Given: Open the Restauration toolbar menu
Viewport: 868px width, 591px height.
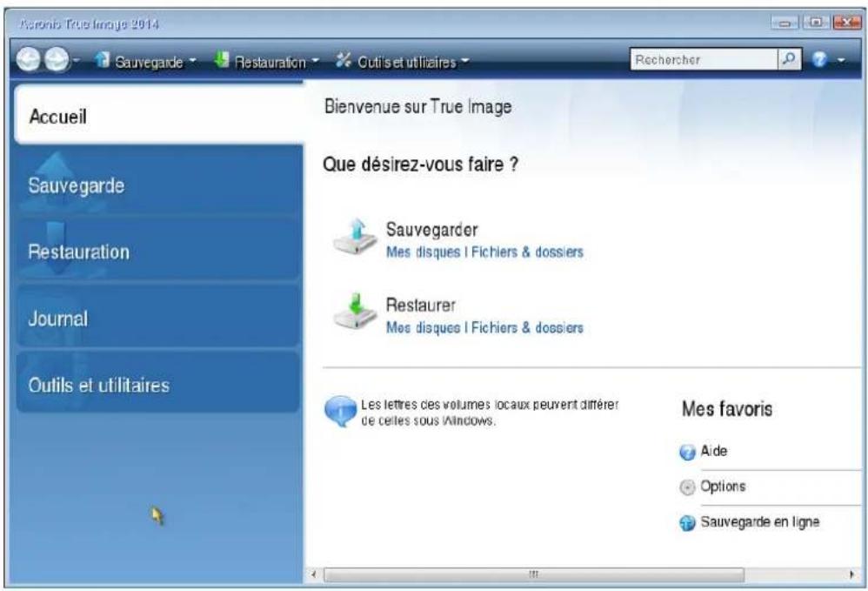Looking at the screenshot, I should (x=270, y=62).
